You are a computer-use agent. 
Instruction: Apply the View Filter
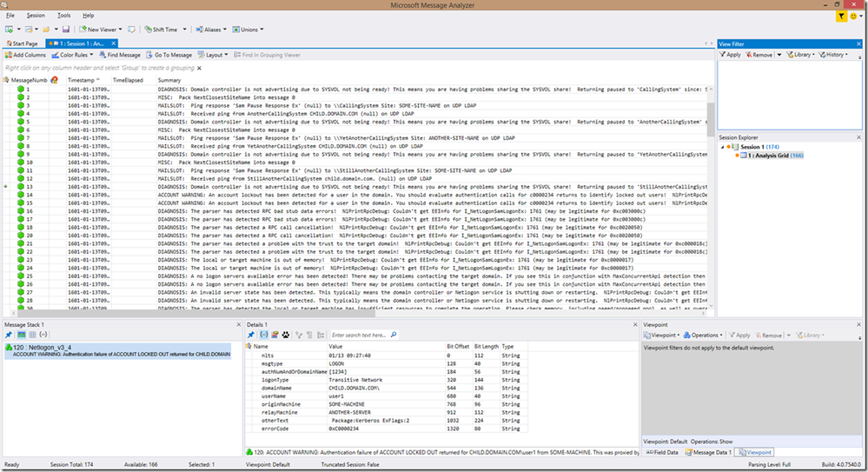[x=730, y=55]
